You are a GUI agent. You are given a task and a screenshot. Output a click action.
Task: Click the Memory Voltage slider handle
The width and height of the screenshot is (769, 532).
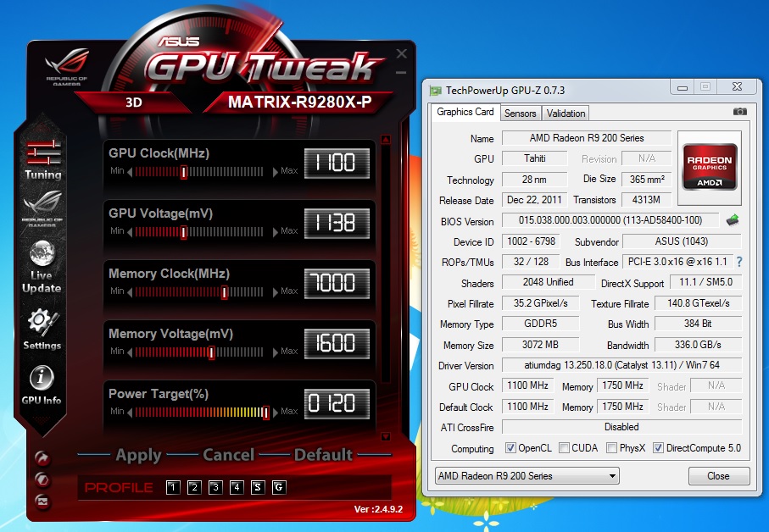(x=211, y=352)
